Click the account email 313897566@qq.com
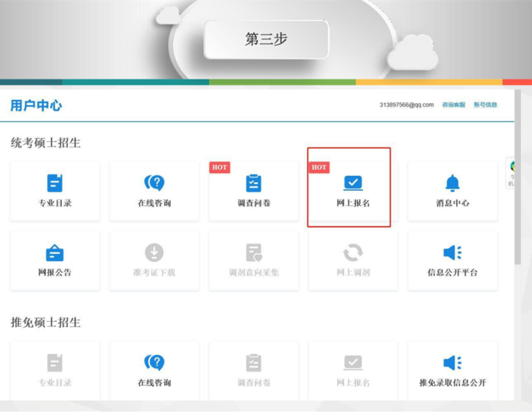Viewport: 532px width, 412px height. point(406,105)
